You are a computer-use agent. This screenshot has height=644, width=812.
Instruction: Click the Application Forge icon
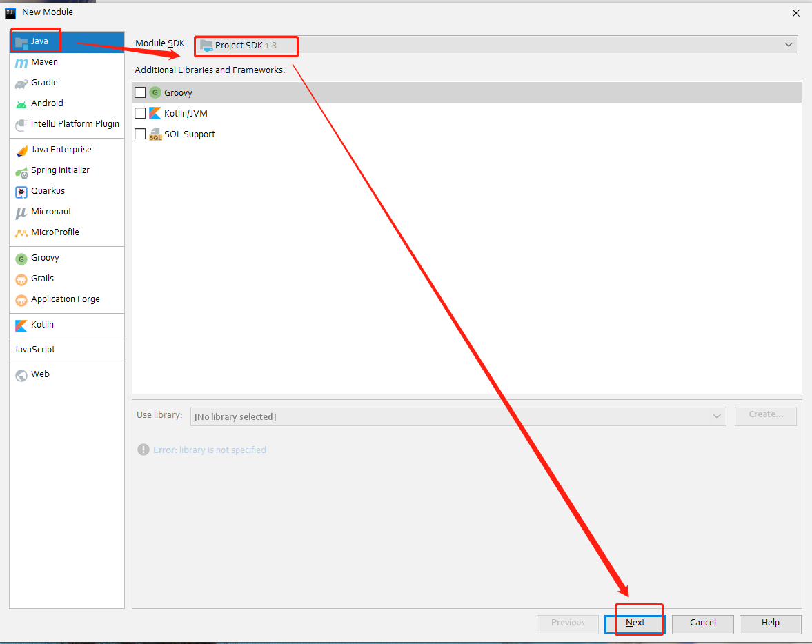click(21, 300)
